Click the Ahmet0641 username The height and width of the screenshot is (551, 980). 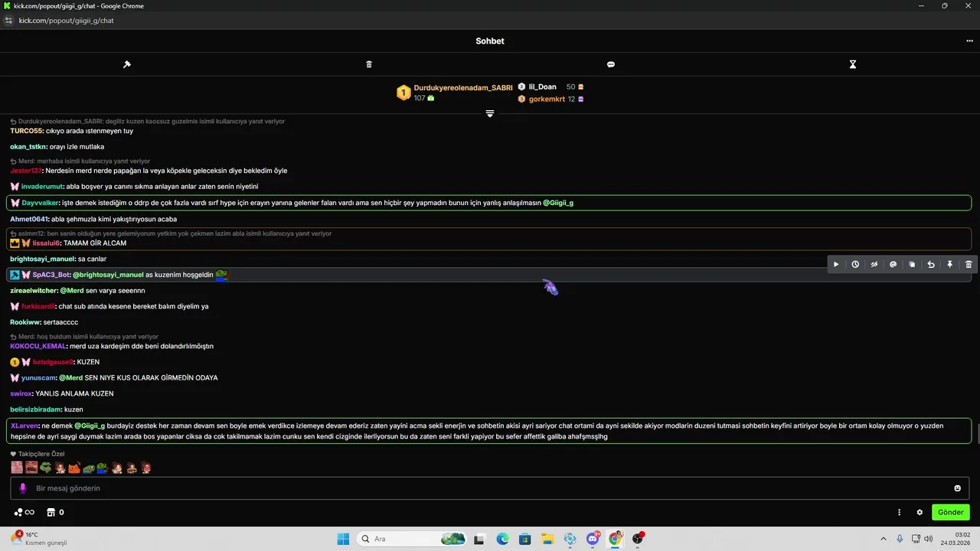(28, 219)
